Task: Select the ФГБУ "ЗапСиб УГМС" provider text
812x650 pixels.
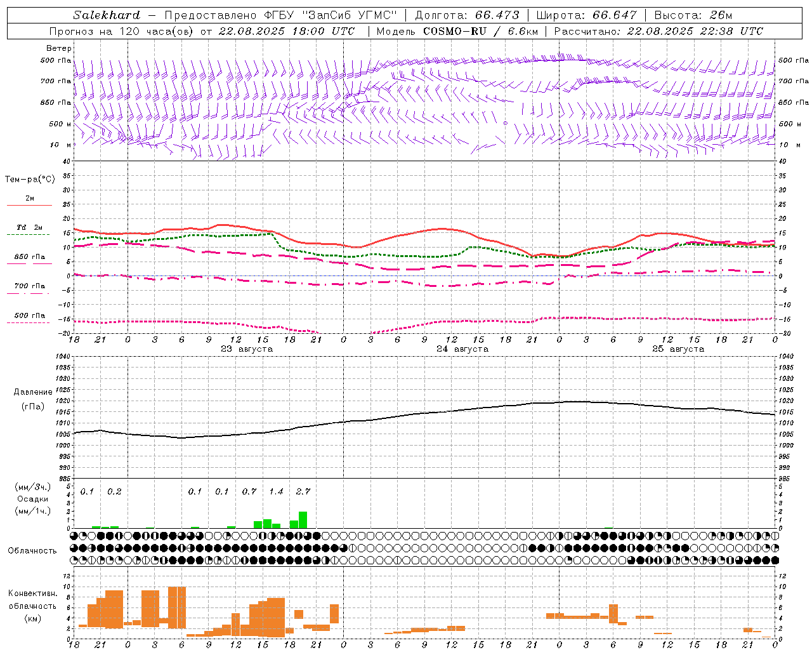Action: tap(330, 15)
